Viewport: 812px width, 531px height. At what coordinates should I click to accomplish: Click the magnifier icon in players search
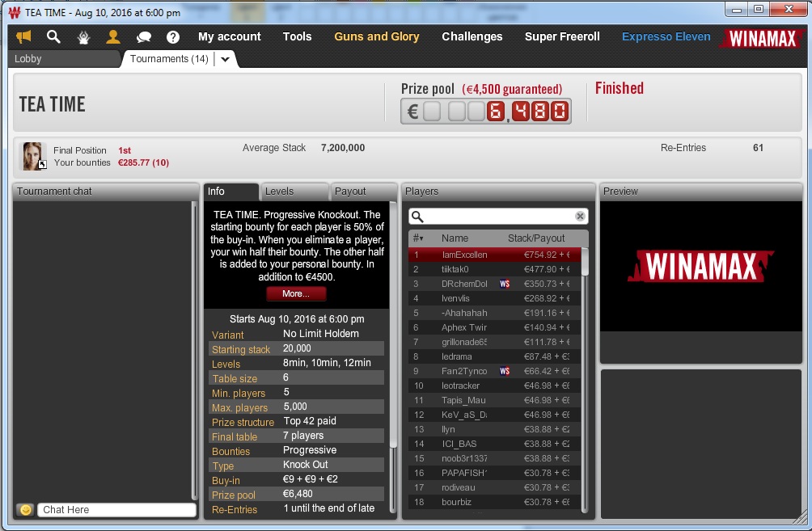click(x=417, y=217)
